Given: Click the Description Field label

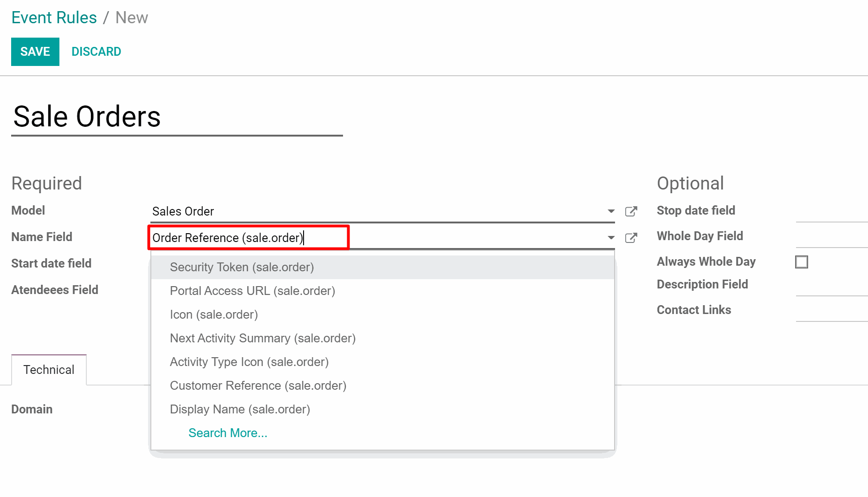Looking at the screenshot, I should [x=702, y=284].
